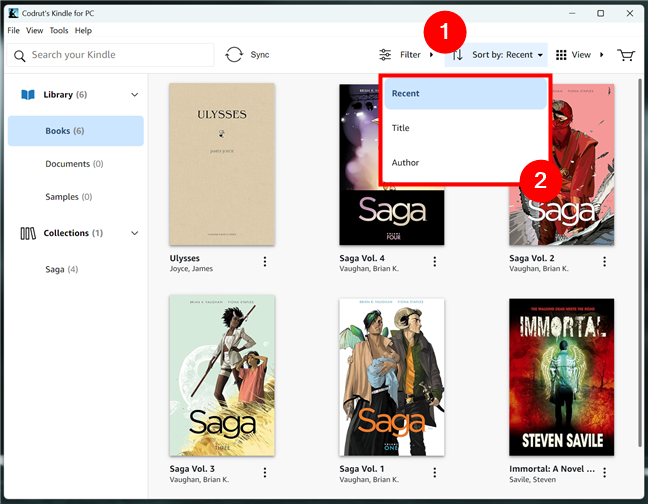Viewport: 648px width, 504px height.
Task: Click the Immortal: A Novel title text
Action: pos(552,469)
